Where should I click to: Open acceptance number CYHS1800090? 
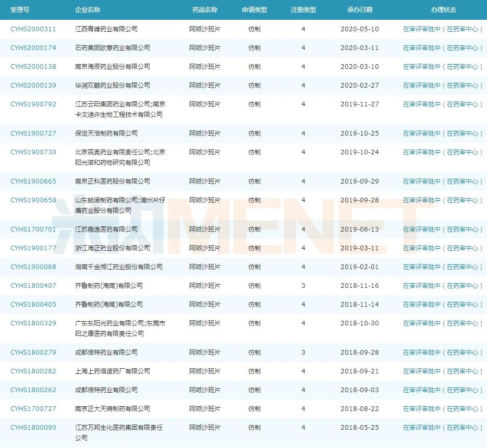pos(33,428)
